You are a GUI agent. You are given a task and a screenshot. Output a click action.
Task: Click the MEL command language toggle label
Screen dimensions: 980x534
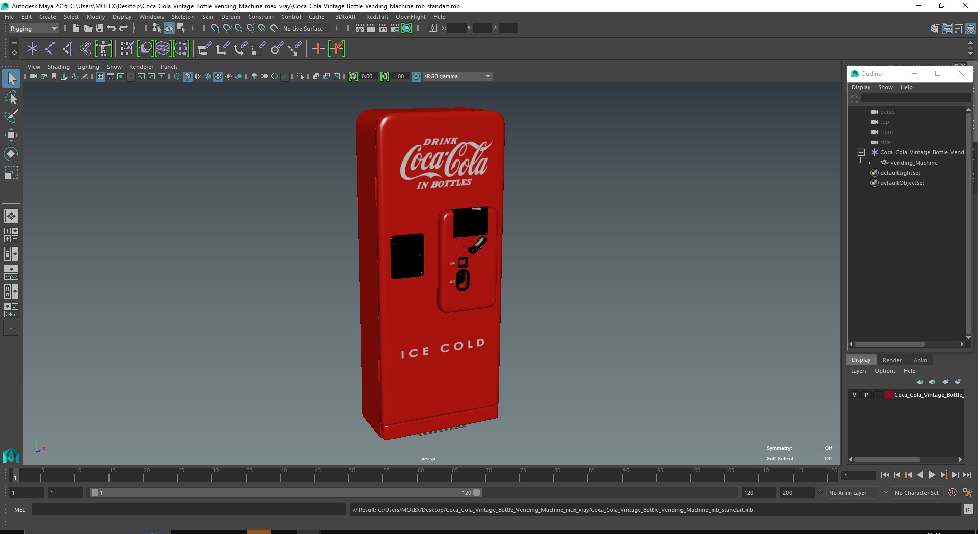[x=19, y=509]
